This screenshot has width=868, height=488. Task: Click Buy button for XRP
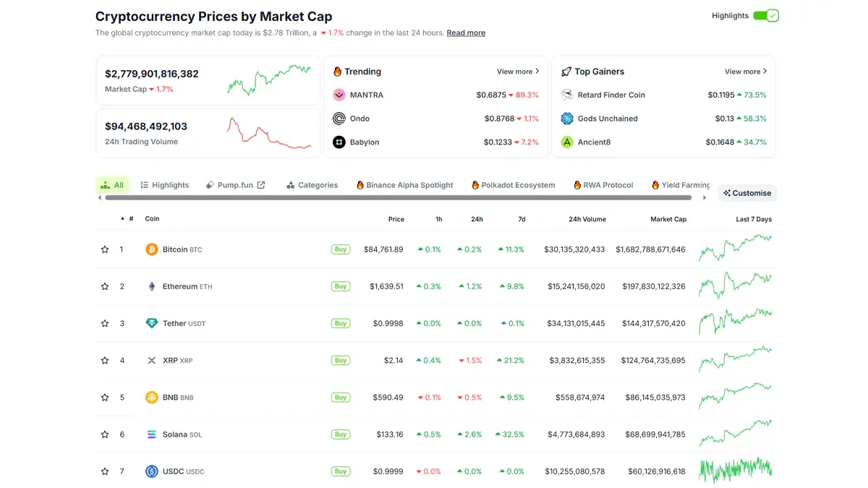(341, 360)
